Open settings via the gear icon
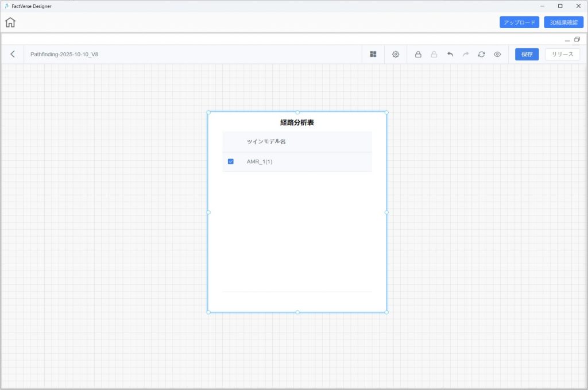The image size is (588, 390). [x=396, y=54]
